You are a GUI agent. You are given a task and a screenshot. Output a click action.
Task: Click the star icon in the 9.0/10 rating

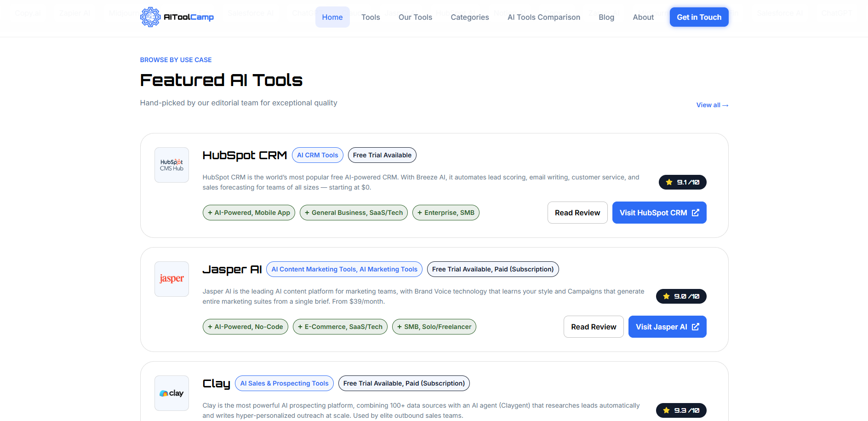pyautogui.click(x=667, y=296)
